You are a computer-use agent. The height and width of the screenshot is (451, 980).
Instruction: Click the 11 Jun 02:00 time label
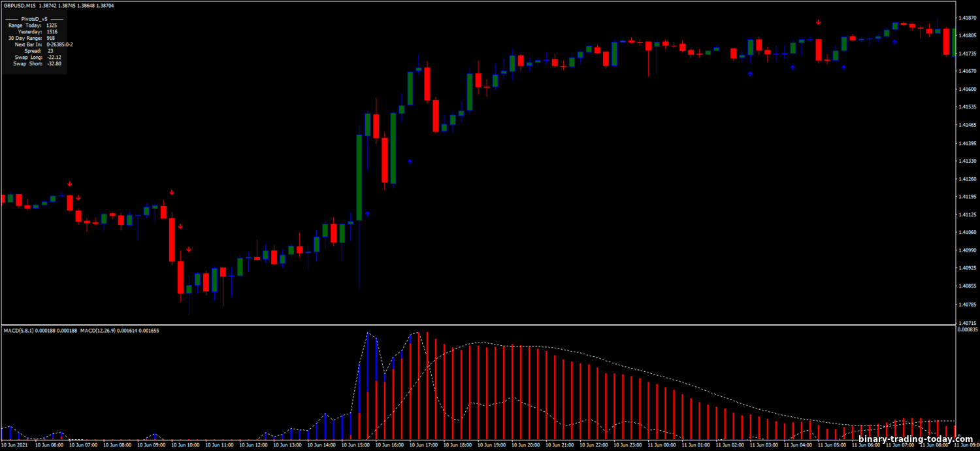(728, 445)
